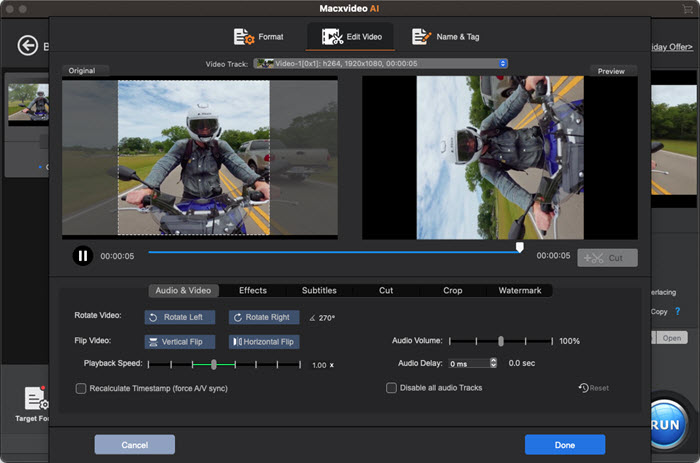Viewport: 700px width, 463px height.
Task: Pause the video playback
Action: pos(83,256)
